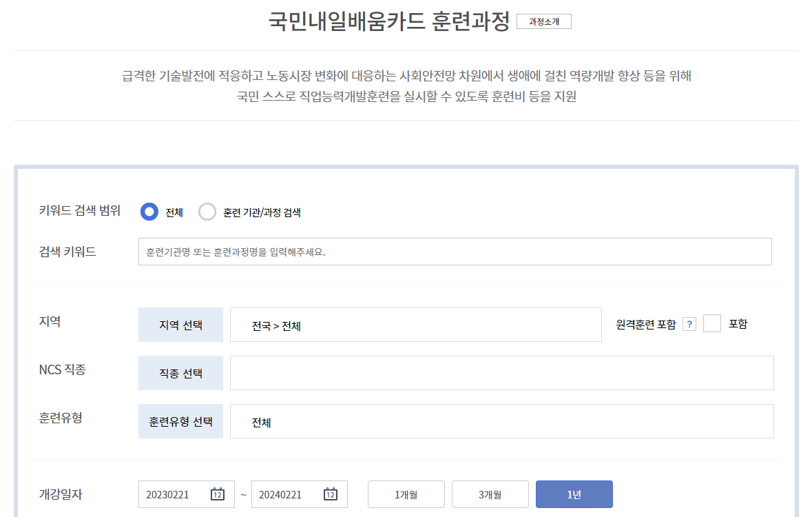Open the 지역 선택 region picker

pos(180,324)
